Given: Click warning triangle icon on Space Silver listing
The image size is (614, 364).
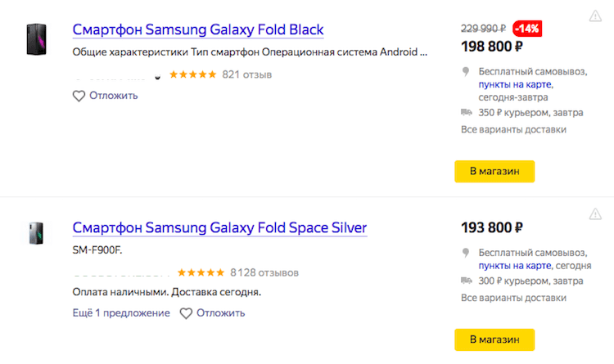Looking at the screenshot, I should pyautogui.click(x=595, y=214).
